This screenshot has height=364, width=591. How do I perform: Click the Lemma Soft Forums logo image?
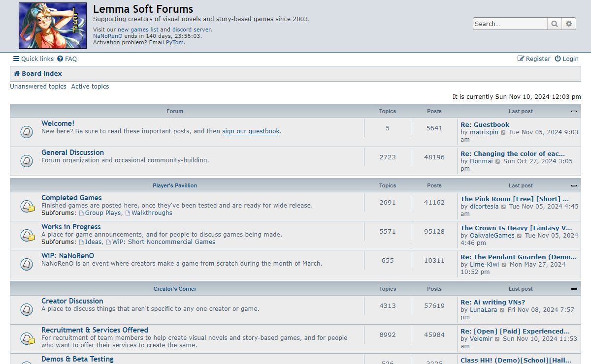(x=53, y=26)
